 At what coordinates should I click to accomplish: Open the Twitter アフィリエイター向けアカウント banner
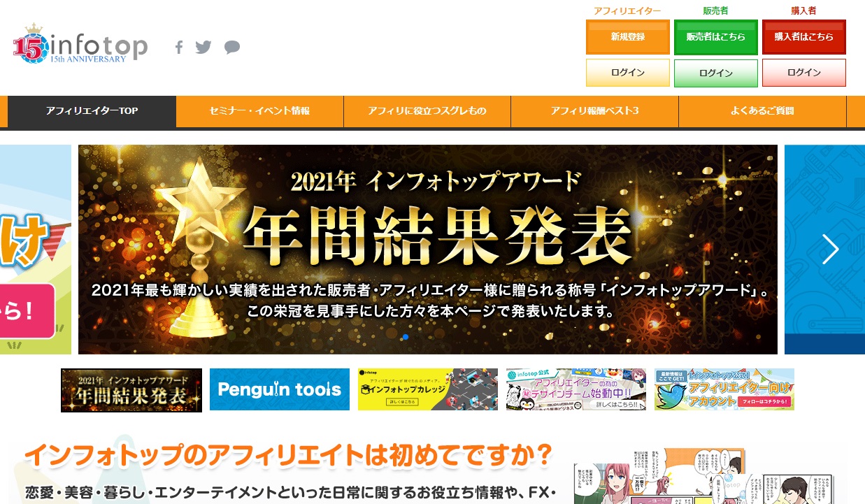(x=724, y=389)
